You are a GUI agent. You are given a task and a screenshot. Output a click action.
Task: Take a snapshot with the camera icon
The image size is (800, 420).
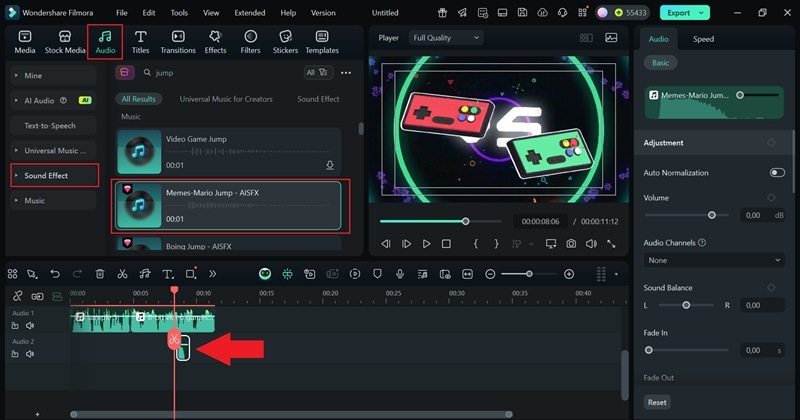571,244
